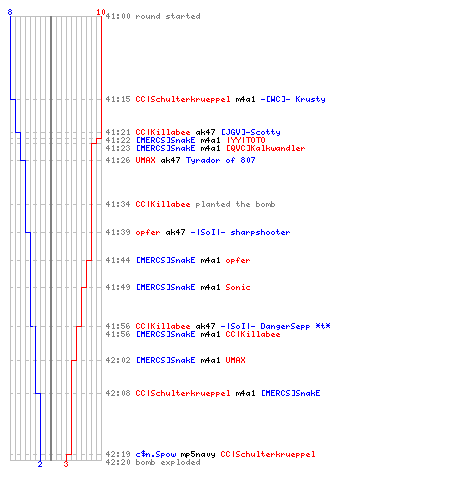Click -|SoI|- sharpshooter player name

pos(240,232)
